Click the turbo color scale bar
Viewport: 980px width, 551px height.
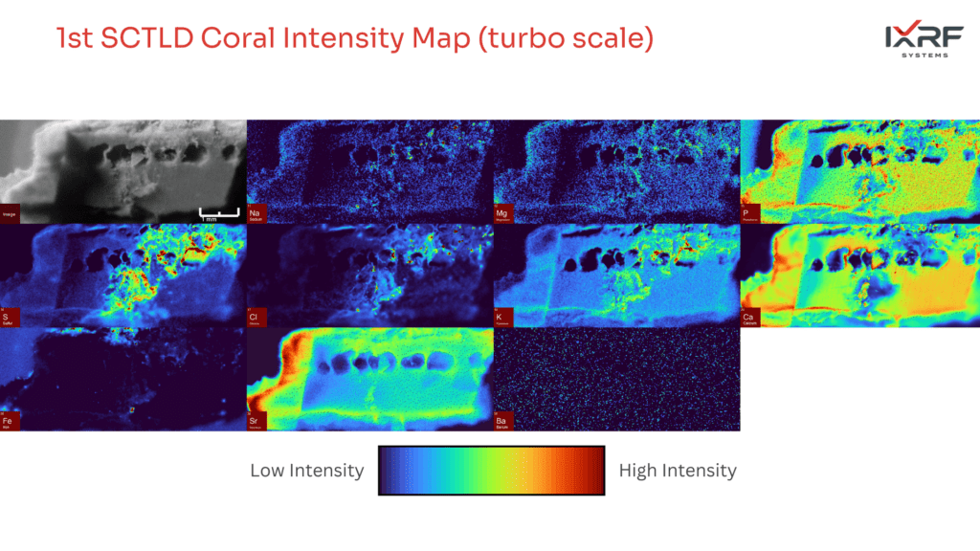pyautogui.click(x=491, y=471)
